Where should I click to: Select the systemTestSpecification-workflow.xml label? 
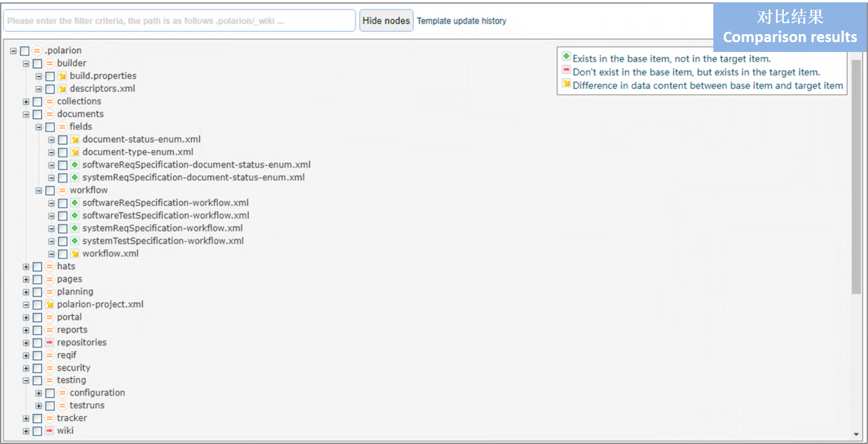tap(163, 241)
